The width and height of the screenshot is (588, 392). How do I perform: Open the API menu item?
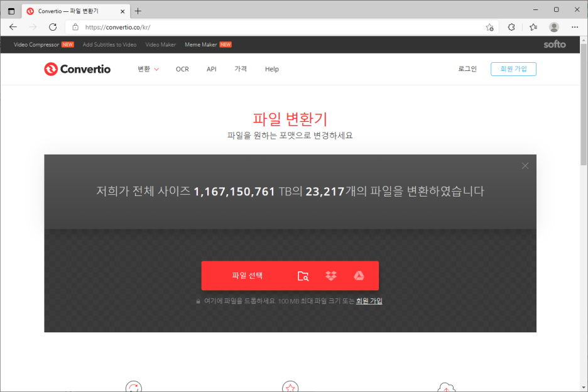(x=212, y=69)
